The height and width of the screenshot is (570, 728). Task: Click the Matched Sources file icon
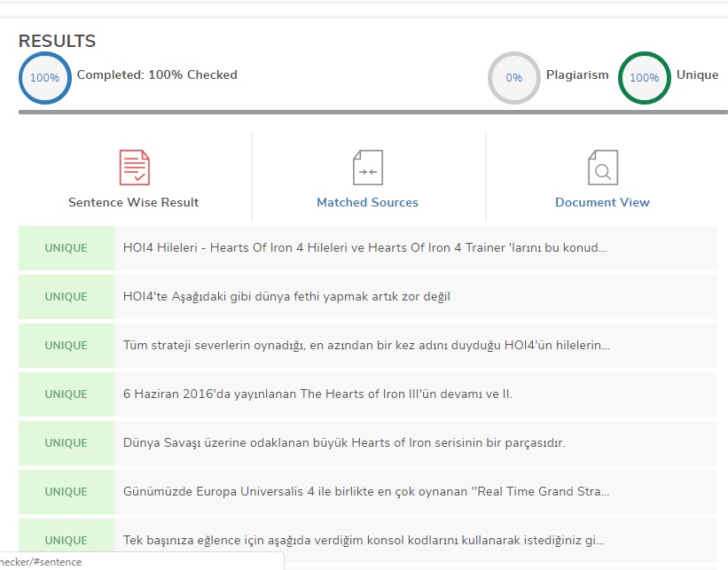pyautogui.click(x=367, y=168)
